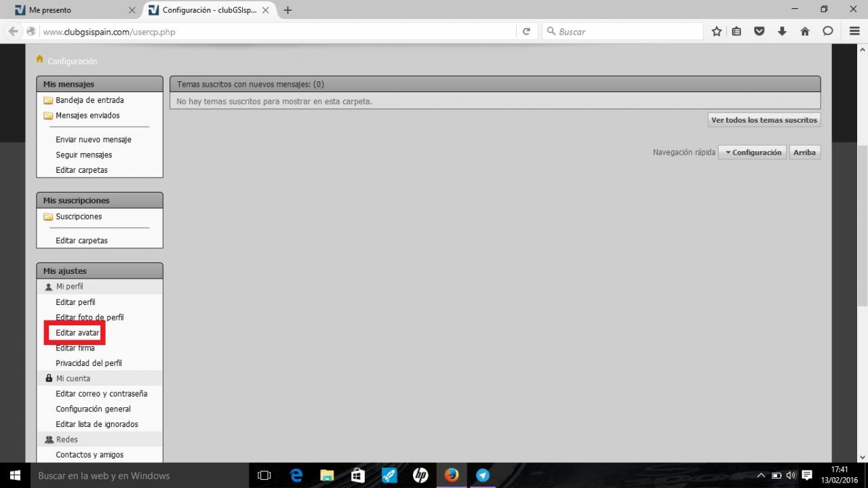Click the Firefox bookmark star icon
This screenshot has width=868, height=488.
(717, 31)
